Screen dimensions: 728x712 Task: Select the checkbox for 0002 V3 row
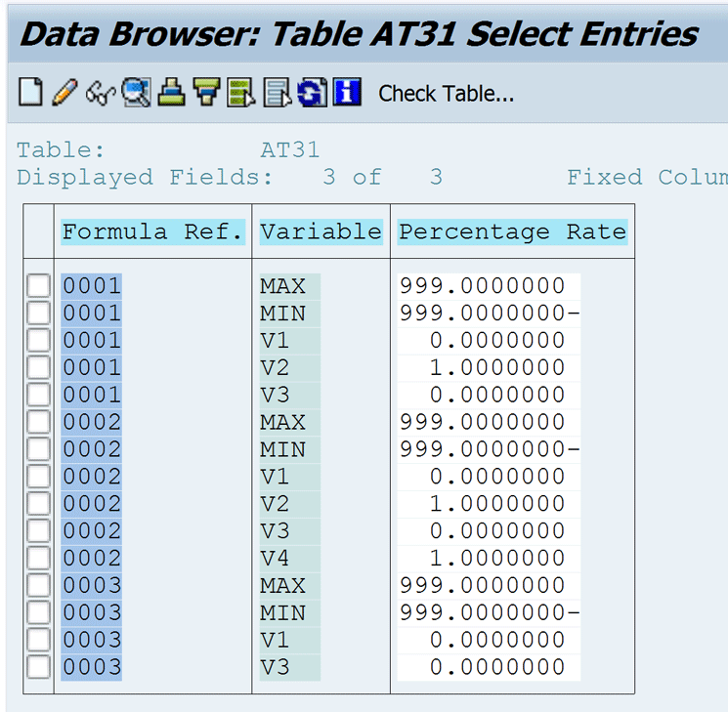click(38, 530)
